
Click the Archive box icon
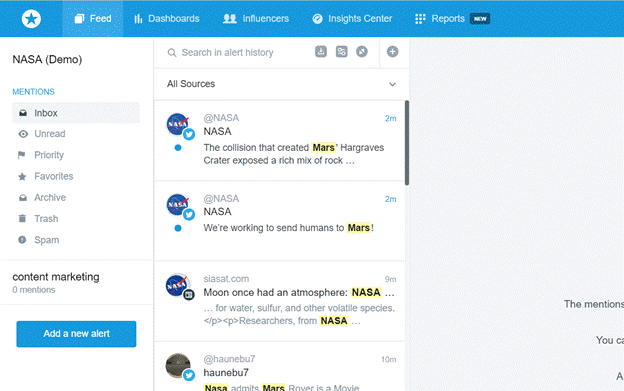click(23, 198)
